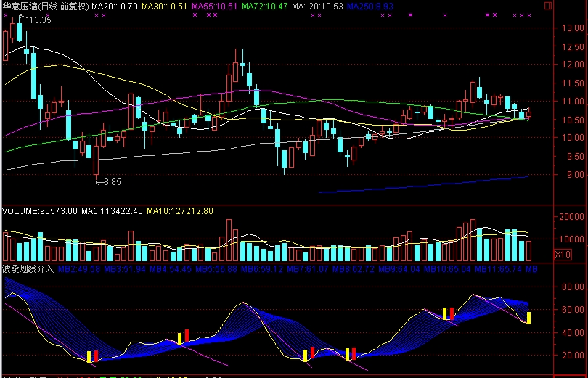Click the last candlestick on the price chart
Viewport: 588px width, 378px height.
tap(528, 113)
